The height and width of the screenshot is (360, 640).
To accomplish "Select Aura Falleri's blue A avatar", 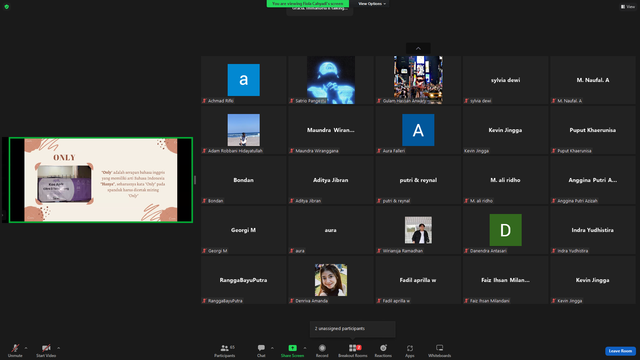I will point(418,130).
